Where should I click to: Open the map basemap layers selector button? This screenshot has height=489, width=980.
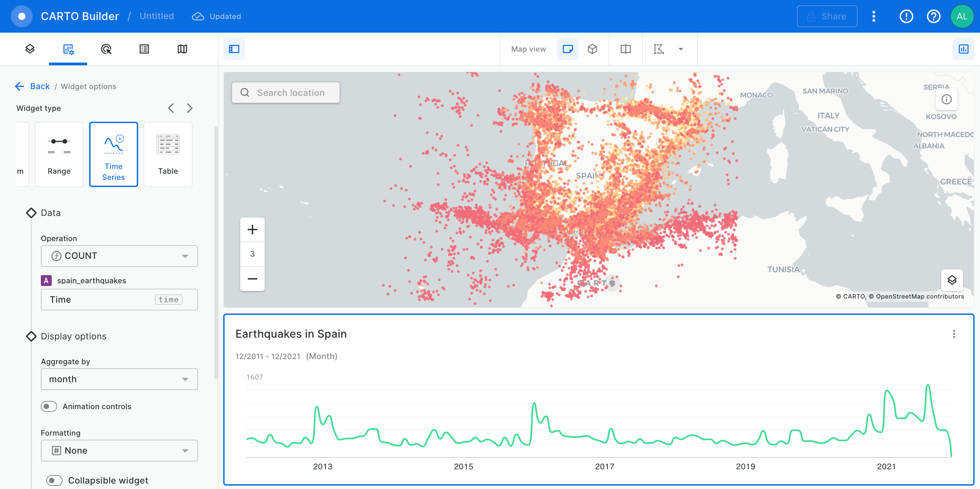[x=951, y=280]
